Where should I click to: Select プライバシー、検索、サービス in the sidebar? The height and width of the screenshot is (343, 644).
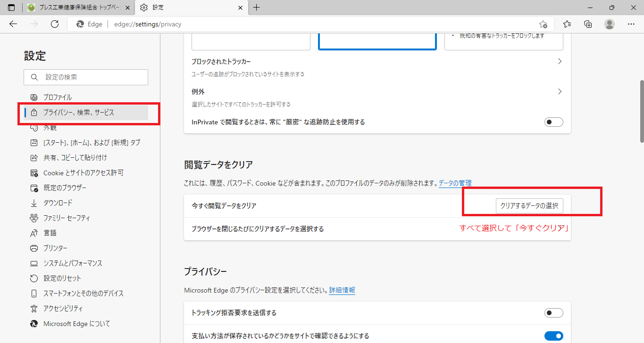(x=86, y=113)
